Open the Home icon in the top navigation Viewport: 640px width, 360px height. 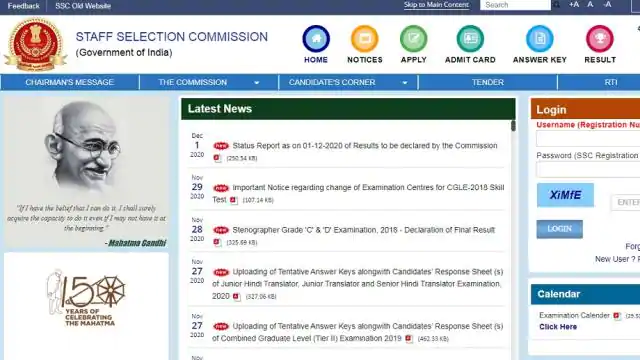click(316, 39)
